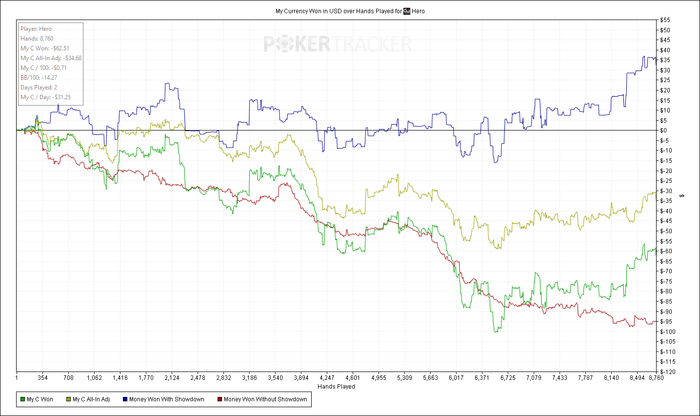Click the My C / Day: -$31.25 stat
This screenshot has height=416, width=700.
coord(46,97)
